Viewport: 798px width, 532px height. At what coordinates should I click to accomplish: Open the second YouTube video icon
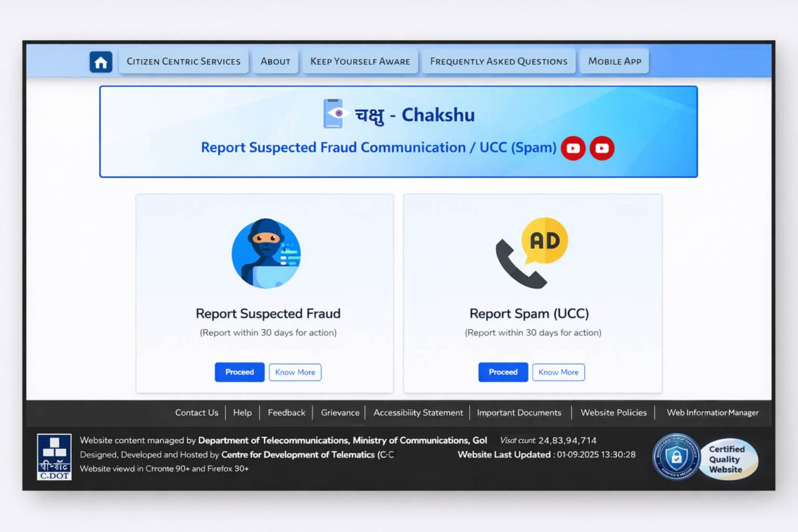(x=602, y=148)
